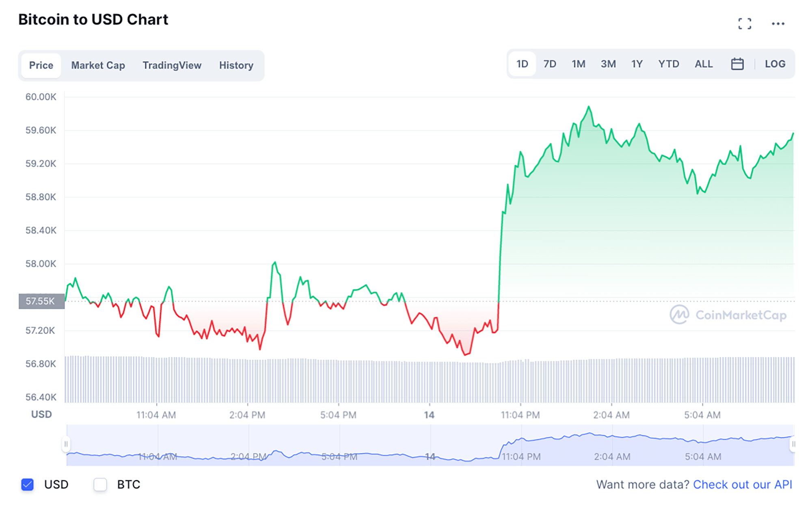Screen dimensions: 812x520
Task: Show the ALL time range
Action: [x=704, y=64]
